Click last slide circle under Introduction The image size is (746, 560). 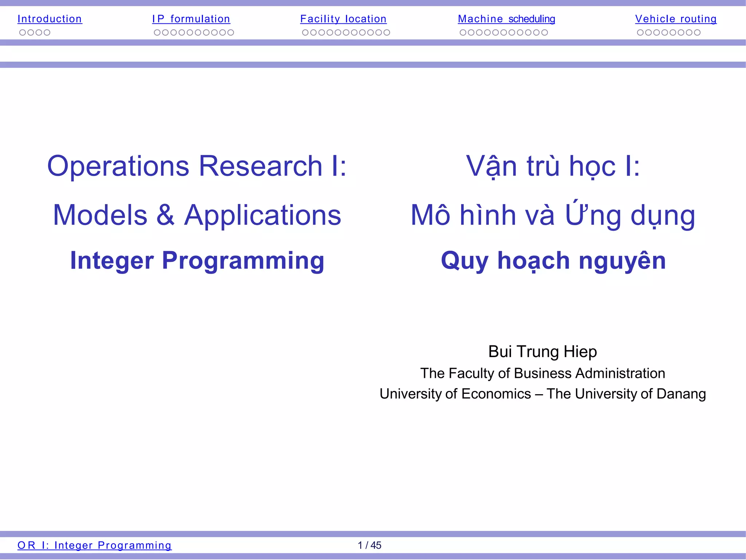point(47,32)
